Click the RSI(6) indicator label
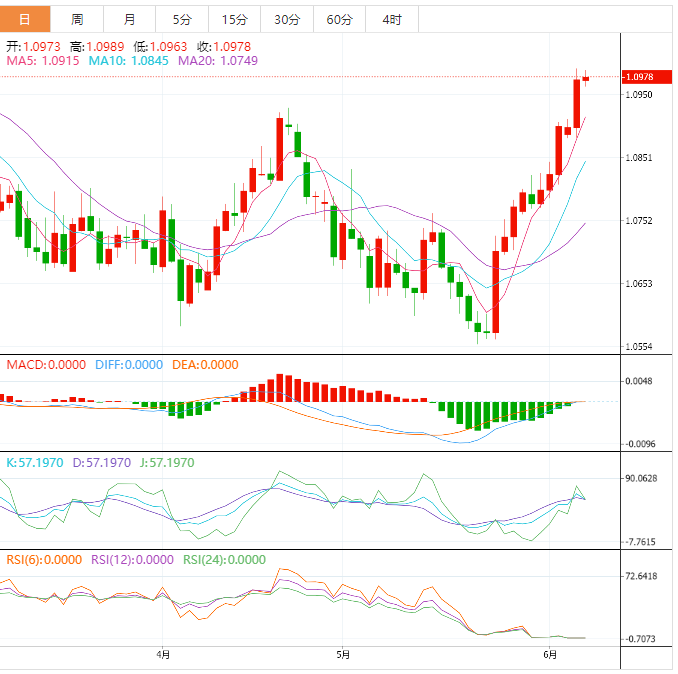This screenshot has width=678, height=674. [44, 560]
